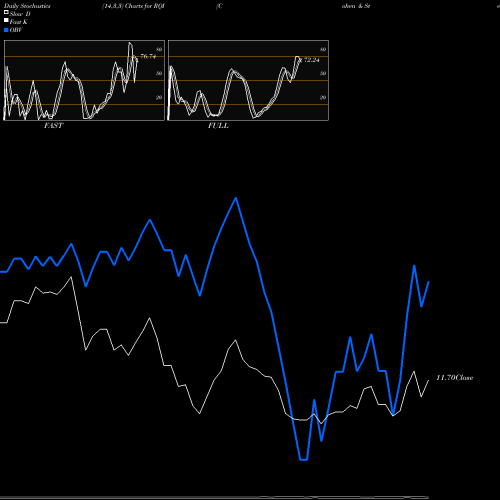Screen dimensions: 500x500
Task: Click the highest peak of the blue OBV line
Action: click(x=236, y=198)
